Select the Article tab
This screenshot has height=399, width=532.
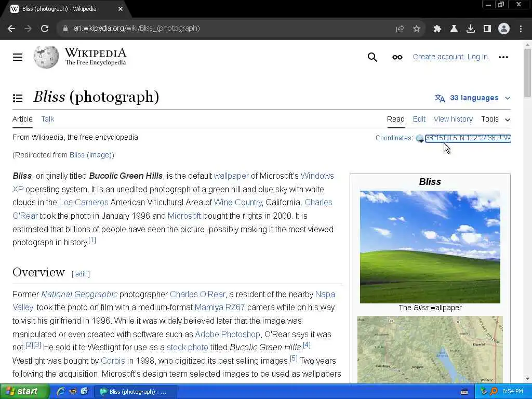(22, 119)
